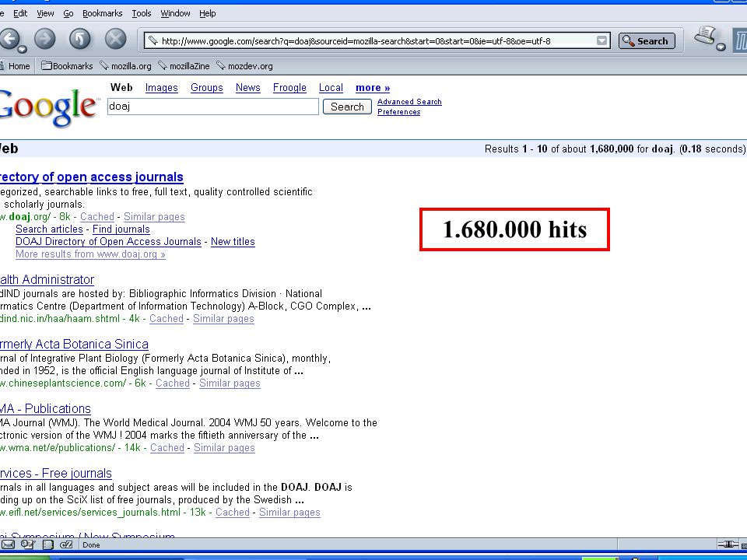This screenshot has height=560, width=747.
Task: Click the 'more »' Google services link
Action: click(x=373, y=88)
